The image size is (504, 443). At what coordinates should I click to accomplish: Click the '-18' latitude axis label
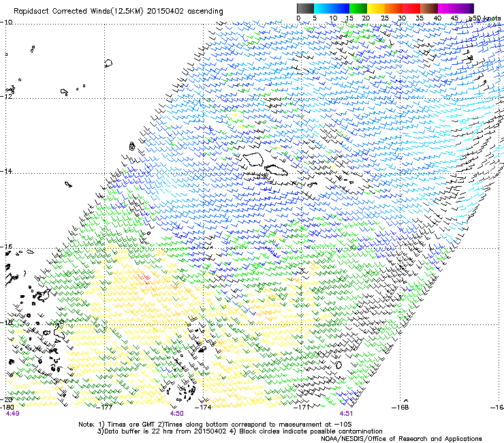coord(6,322)
